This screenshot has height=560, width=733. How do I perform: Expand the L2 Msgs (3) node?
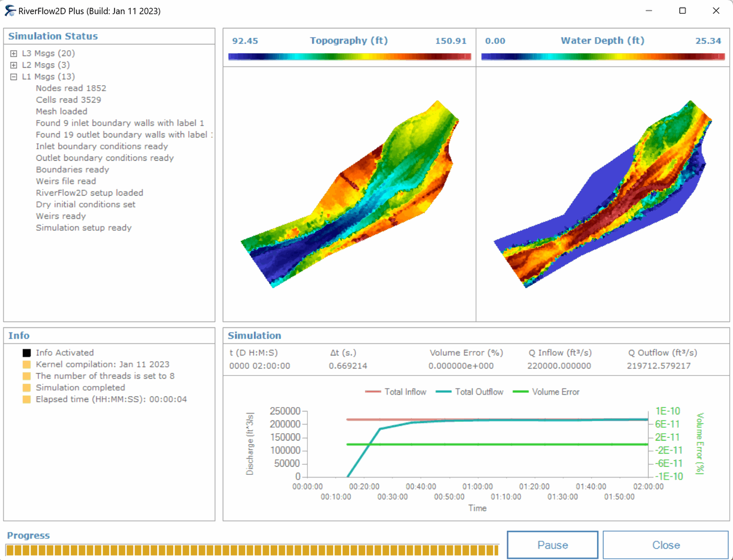[x=14, y=65]
